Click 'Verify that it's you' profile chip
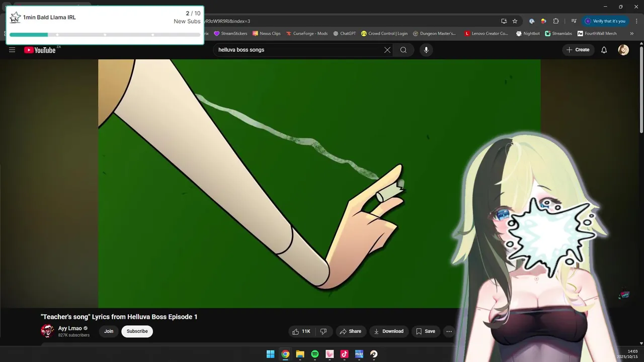 [605, 21]
